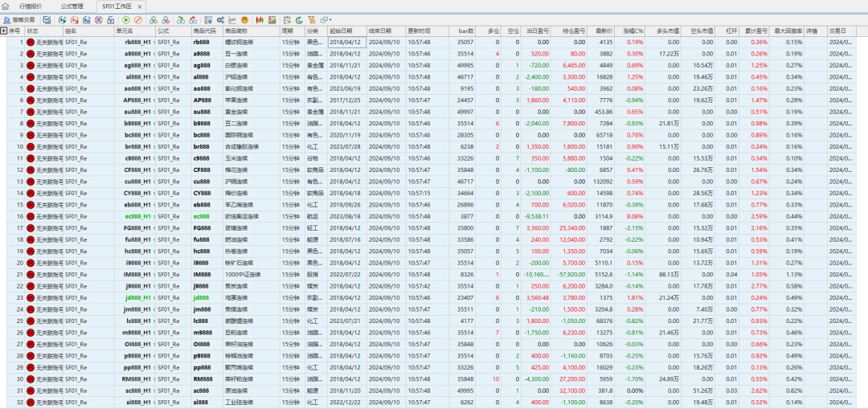The width and height of the screenshot is (868, 409).
Task: Click the orange stop (prohibit) toolbar icon
Action: click(x=138, y=19)
